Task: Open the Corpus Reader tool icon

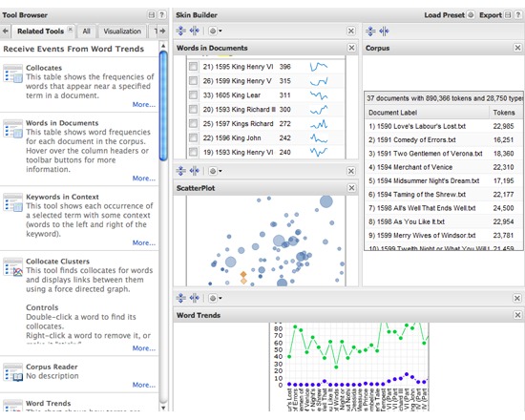Action: point(13,373)
